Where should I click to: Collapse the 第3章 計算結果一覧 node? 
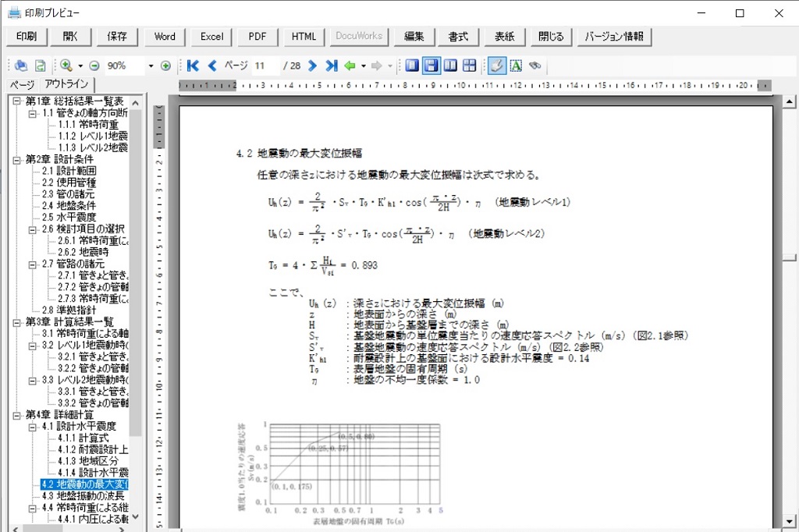coord(17,322)
